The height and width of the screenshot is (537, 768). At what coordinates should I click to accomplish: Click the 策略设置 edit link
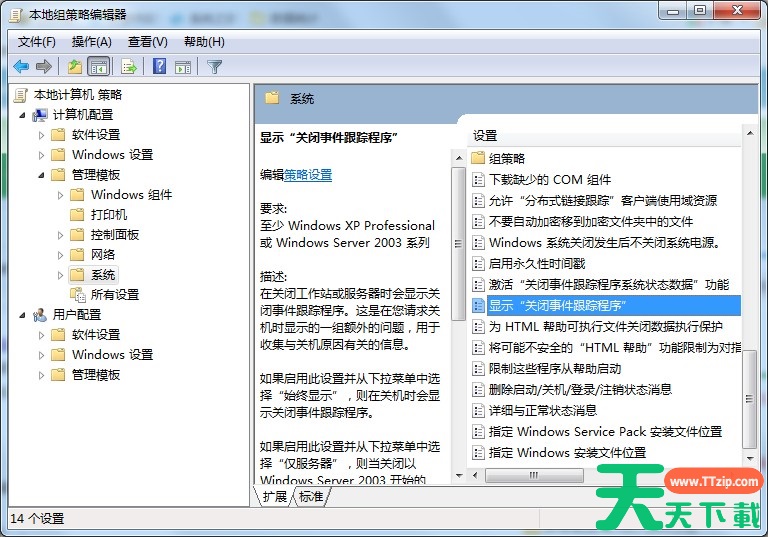pyautogui.click(x=308, y=175)
